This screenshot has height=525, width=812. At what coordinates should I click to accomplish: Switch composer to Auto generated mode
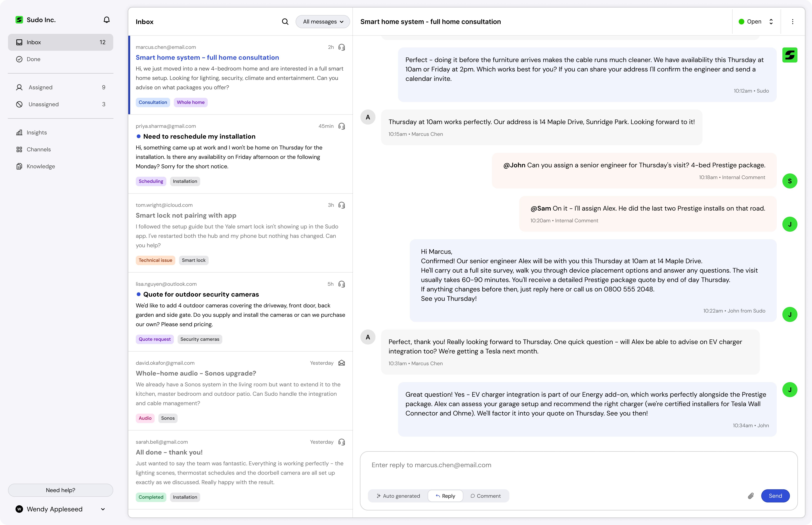click(398, 496)
